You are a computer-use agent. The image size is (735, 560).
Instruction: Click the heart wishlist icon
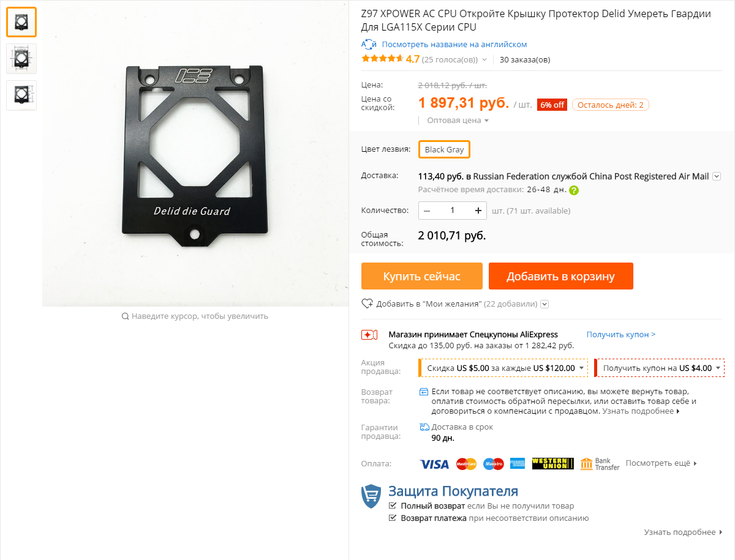click(x=367, y=304)
